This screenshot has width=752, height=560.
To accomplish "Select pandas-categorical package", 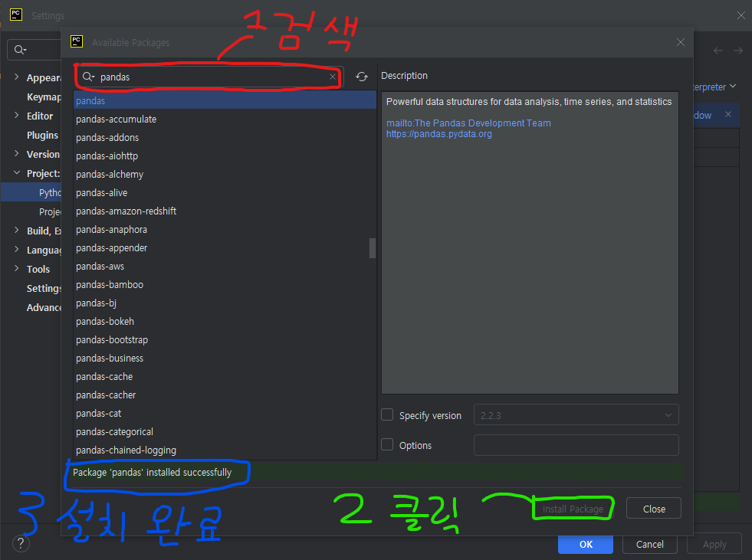I will click(225, 431).
